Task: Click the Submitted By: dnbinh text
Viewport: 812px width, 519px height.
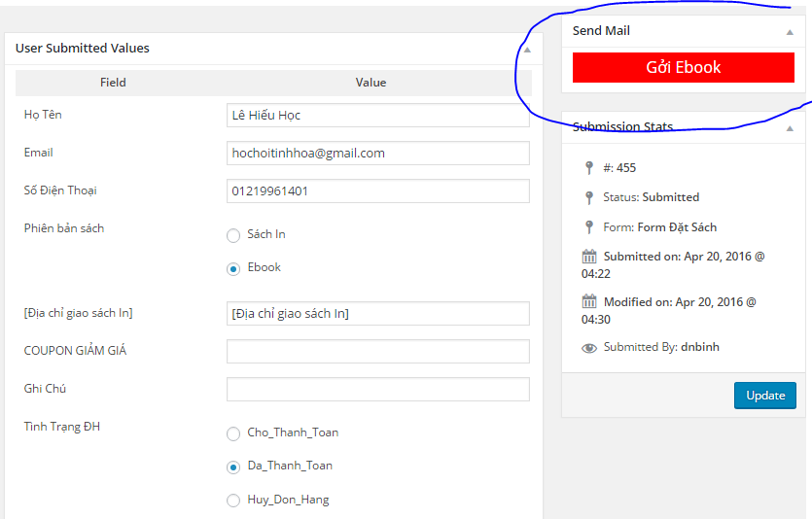Action: [661, 347]
